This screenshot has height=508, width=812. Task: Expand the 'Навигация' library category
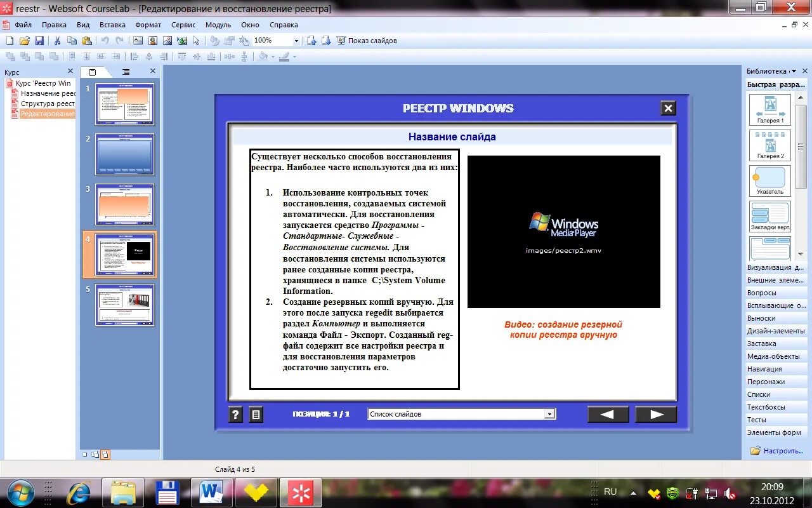(x=776, y=369)
